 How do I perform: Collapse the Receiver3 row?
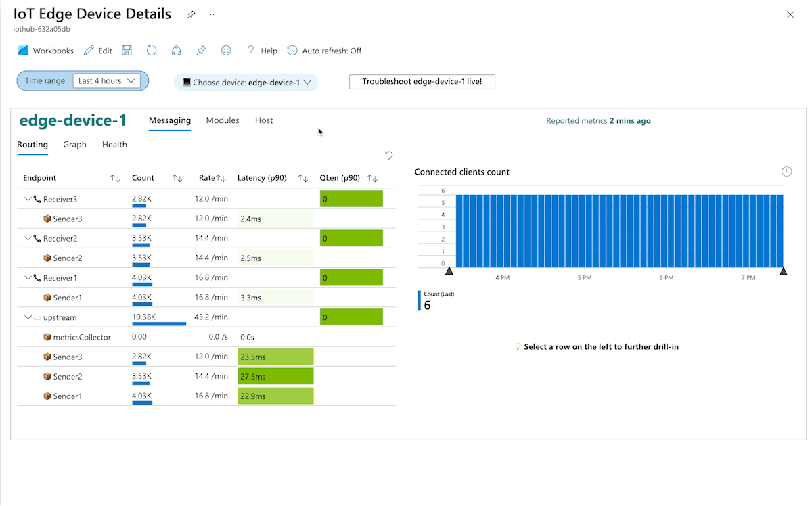tap(28, 199)
